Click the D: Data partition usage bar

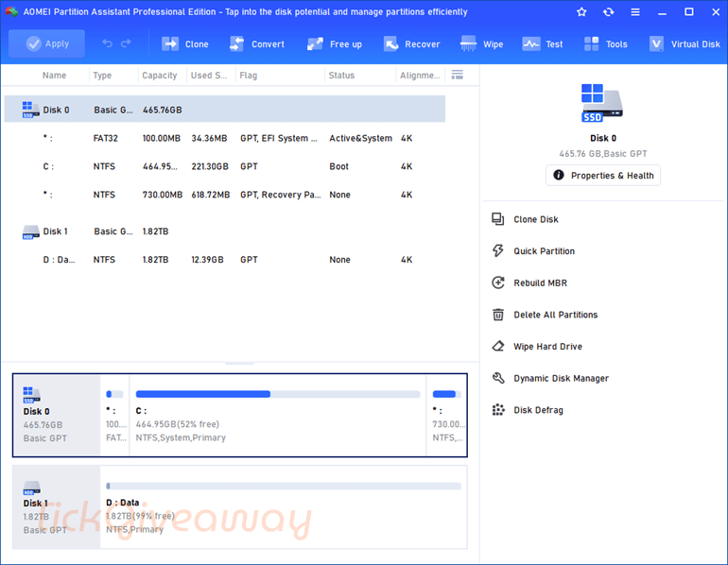(x=284, y=487)
